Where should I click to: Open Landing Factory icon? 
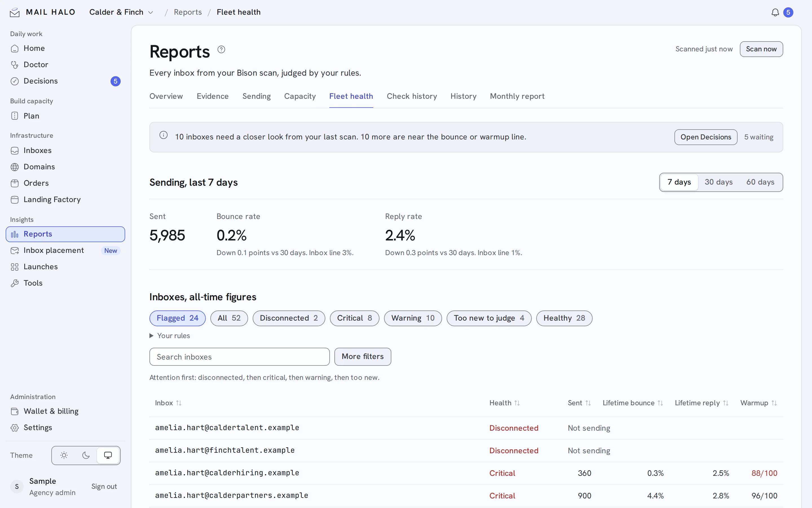14,200
